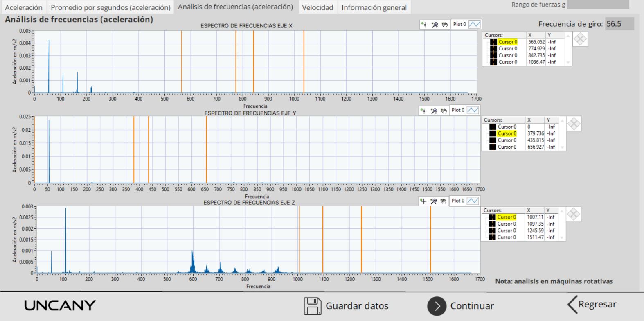
Task: Open the Información general tab
Action: click(x=374, y=7)
